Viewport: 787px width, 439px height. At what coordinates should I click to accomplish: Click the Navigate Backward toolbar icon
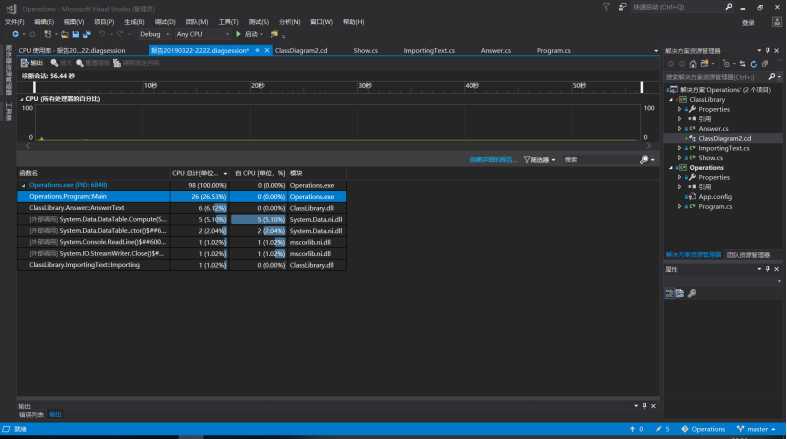click(16, 34)
